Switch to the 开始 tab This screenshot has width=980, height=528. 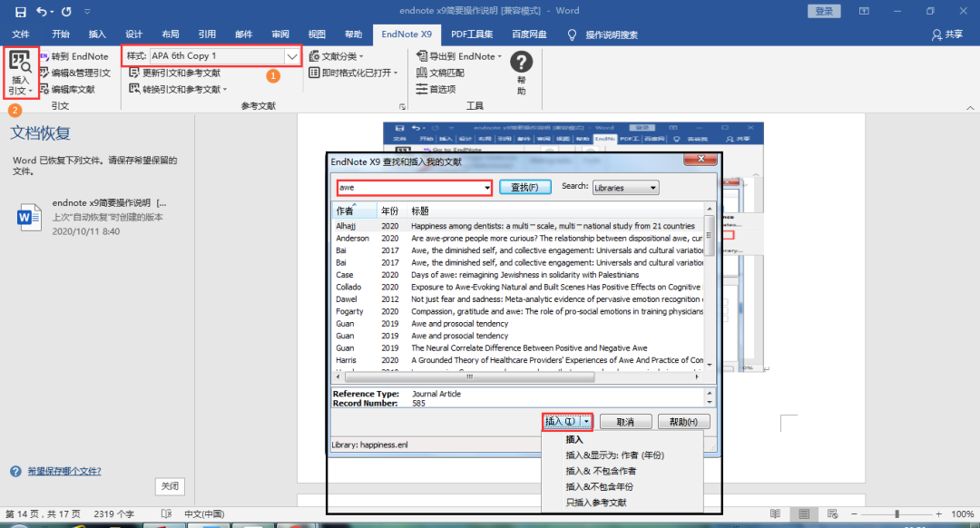coord(61,34)
